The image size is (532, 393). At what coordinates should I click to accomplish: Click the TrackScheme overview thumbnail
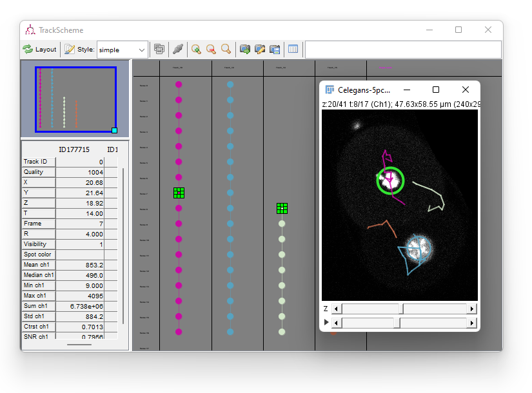(75, 99)
